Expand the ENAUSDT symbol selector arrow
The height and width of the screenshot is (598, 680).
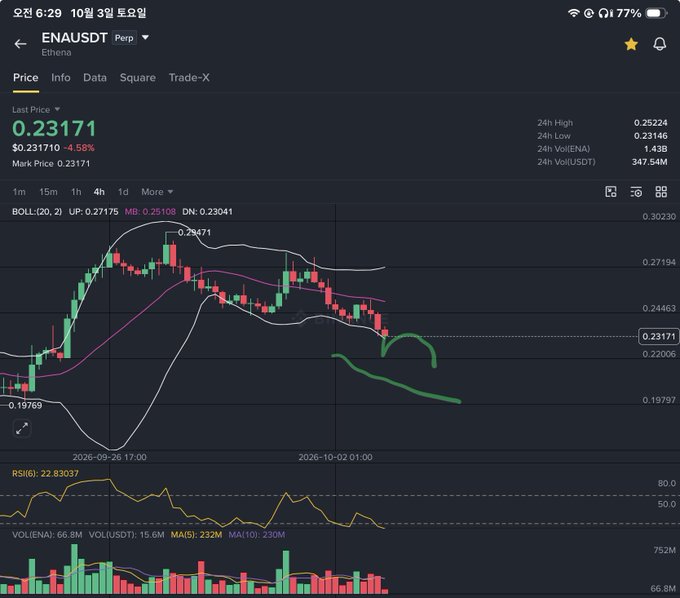tap(145, 38)
